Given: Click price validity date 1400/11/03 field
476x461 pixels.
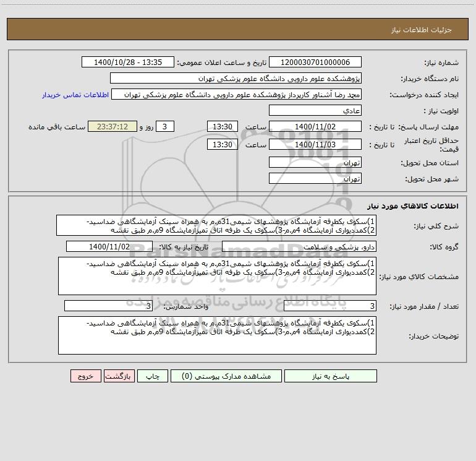Looking at the screenshot, I should (315, 144).
